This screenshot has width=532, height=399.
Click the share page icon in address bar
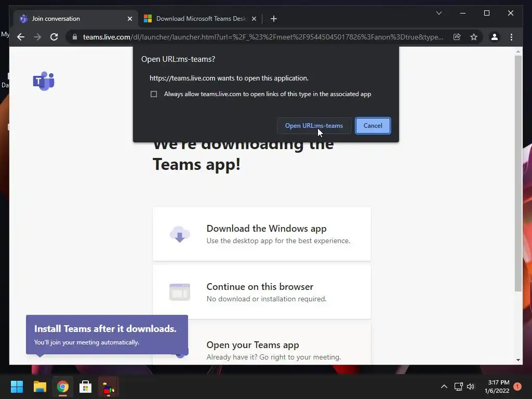coord(457,37)
